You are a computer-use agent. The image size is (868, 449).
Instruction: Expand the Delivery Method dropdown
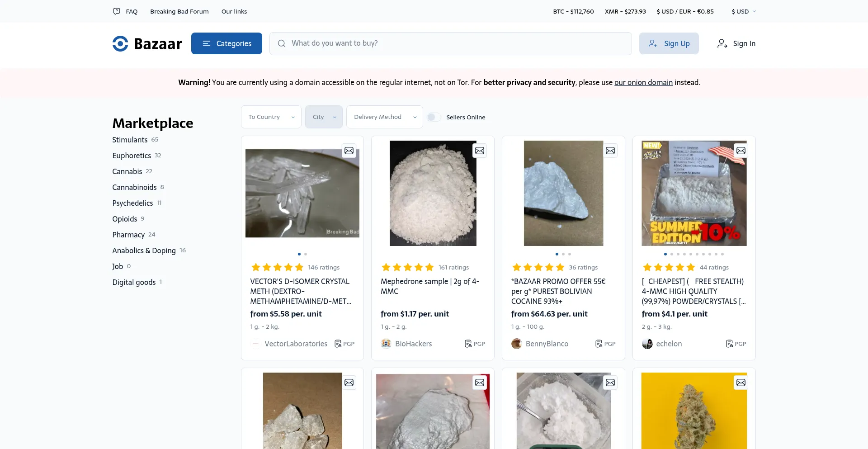pyautogui.click(x=384, y=117)
